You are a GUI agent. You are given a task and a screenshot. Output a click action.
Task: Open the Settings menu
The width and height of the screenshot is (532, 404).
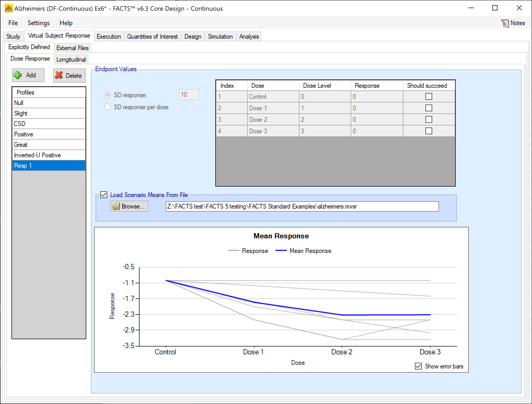(38, 23)
